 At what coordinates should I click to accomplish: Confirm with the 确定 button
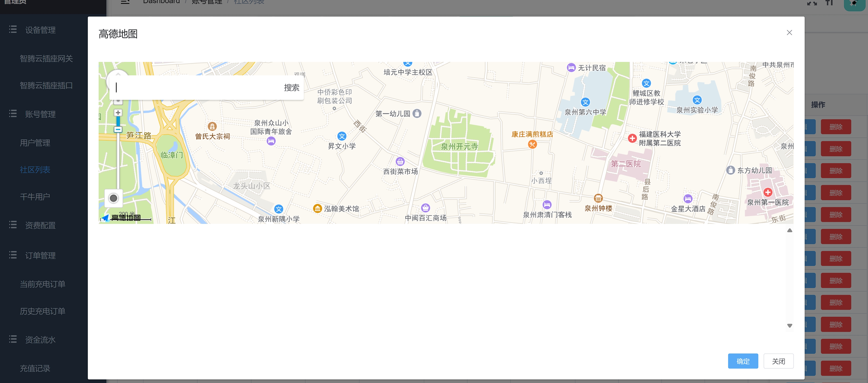click(743, 361)
